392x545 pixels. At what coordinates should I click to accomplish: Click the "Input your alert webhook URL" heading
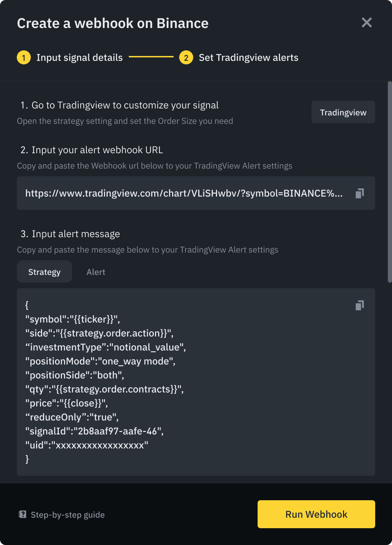(x=92, y=150)
